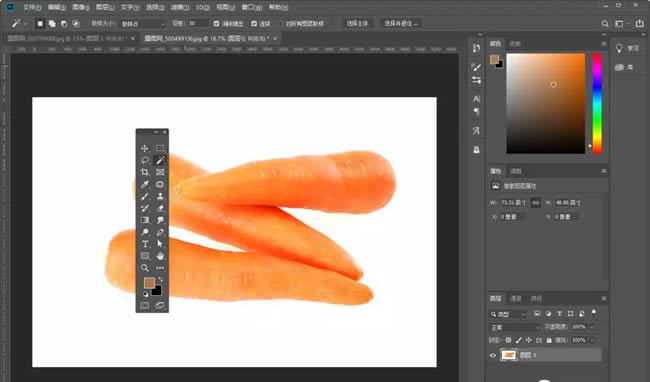Open the fill 100% dropdown arrow
This screenshot has width=650, height=382.
pos(592,340)
